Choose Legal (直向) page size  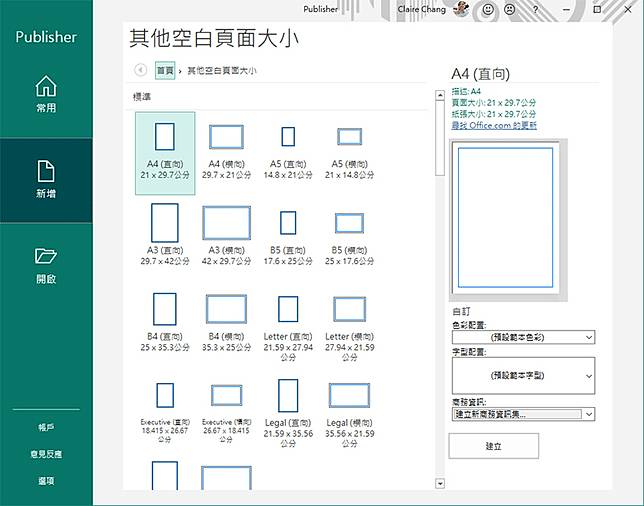pos(288,413)
